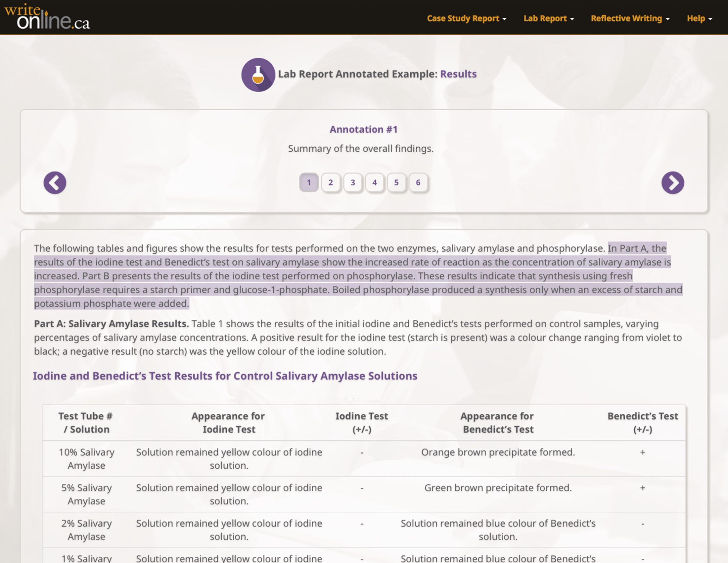Click the writeonline.ca logo
Screen dimensions: 728x563
[x=47, y=17]
